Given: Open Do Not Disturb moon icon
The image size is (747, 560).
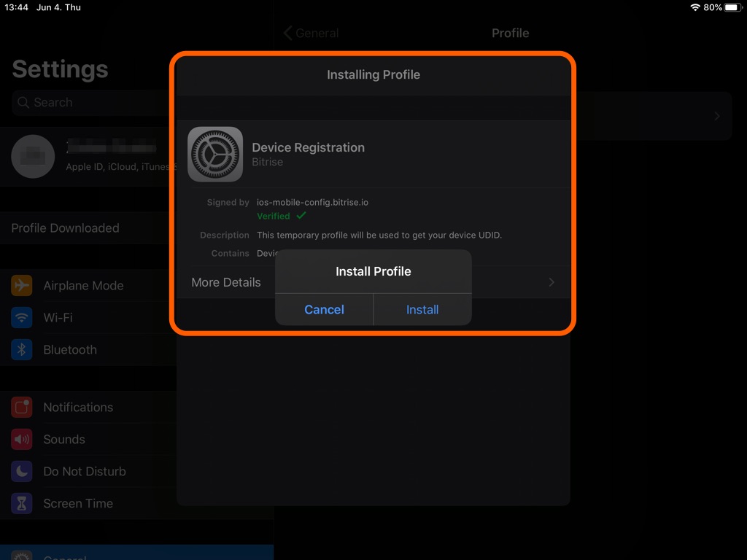Looking at the screenshot, I should (21, 471).
